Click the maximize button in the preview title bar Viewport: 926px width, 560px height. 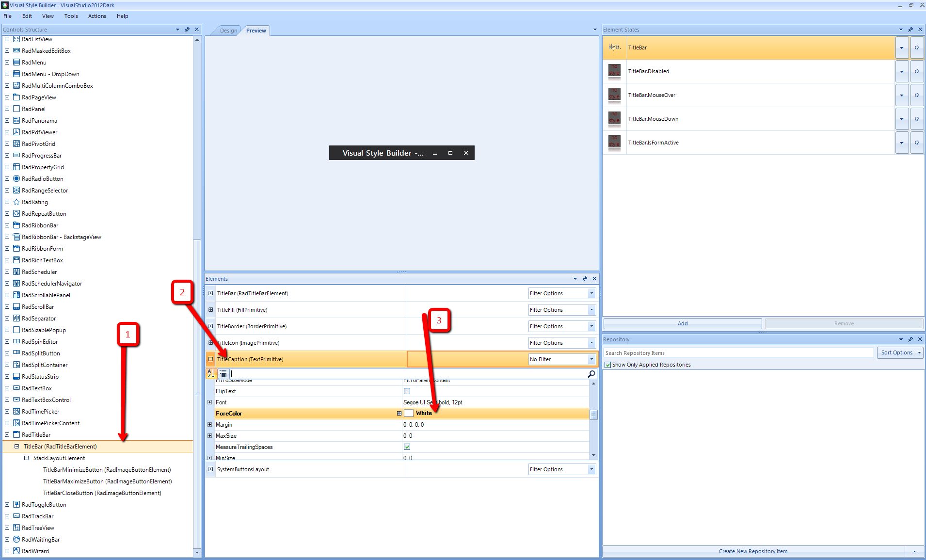click(450, 153)
